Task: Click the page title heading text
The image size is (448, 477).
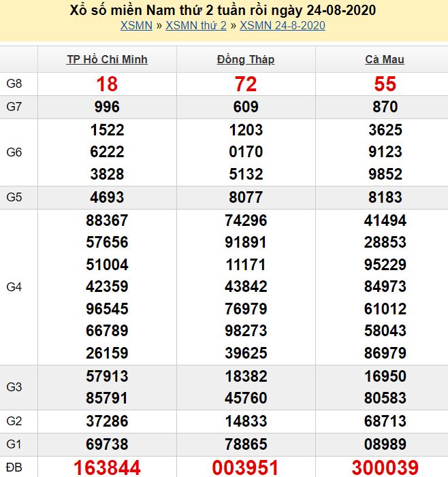Action: (x=223, y=10)
